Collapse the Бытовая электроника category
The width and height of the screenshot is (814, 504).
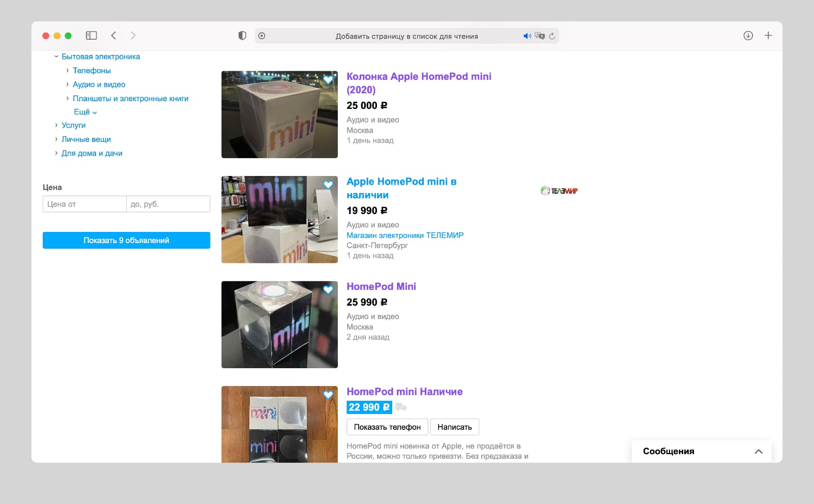[56, 56]
